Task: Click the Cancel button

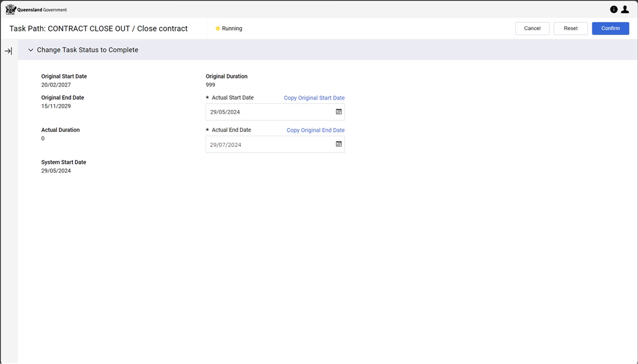Action: click(532, 28)
